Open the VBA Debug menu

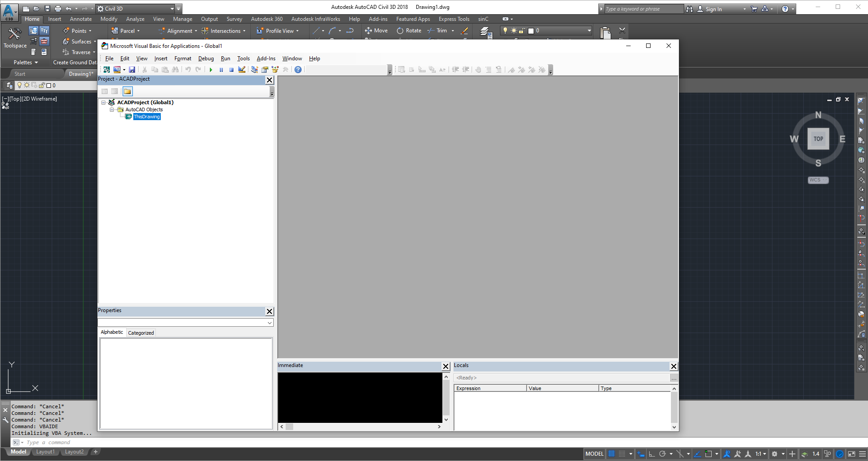(x=206, y=59)
